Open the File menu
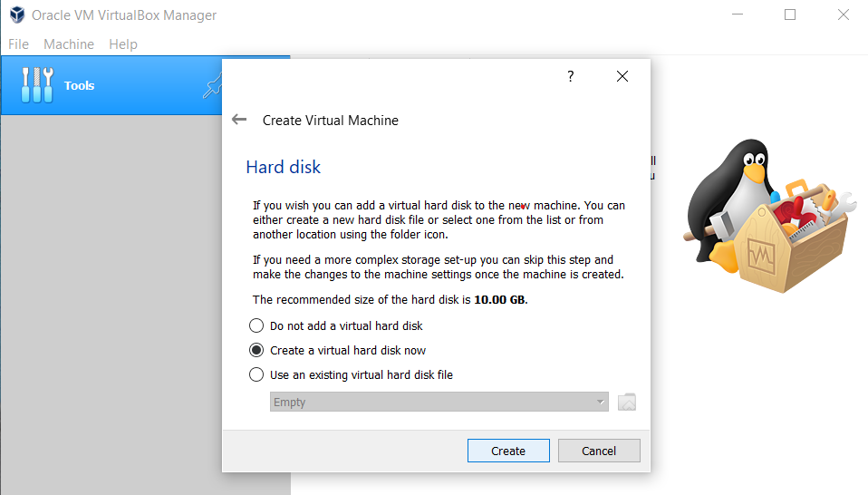The image size is (868, 495). tap(18, 44)
